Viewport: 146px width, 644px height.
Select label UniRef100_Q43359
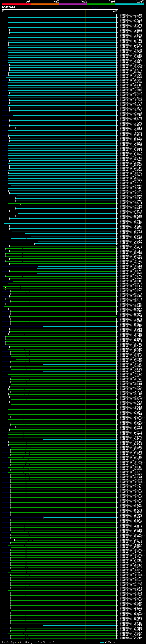point(131,145)
